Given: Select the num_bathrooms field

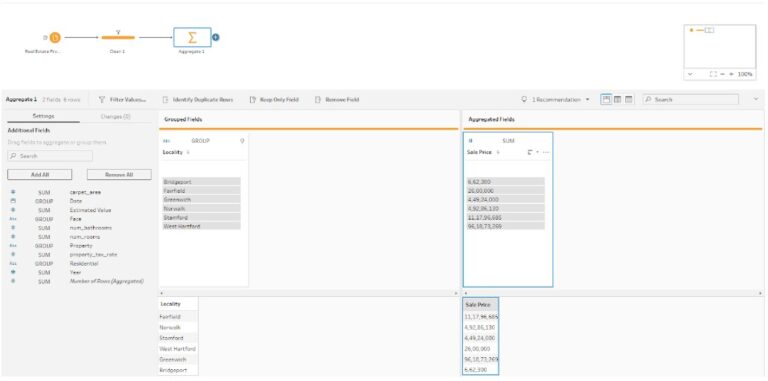Looking at the screenshot, I should (91, 228).
